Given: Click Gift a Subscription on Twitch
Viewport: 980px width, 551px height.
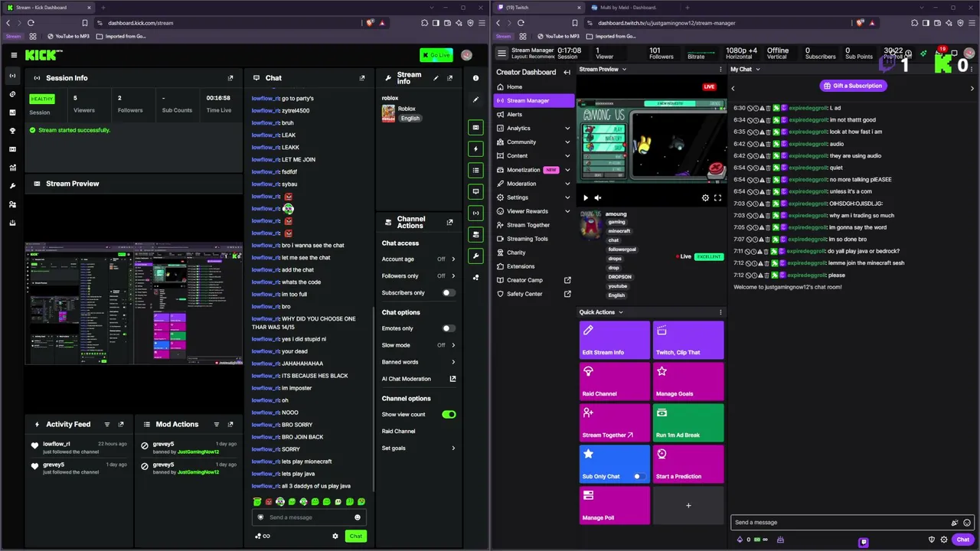Looking at the screenshot, I should pyautogui.click(x=852, y=86).
